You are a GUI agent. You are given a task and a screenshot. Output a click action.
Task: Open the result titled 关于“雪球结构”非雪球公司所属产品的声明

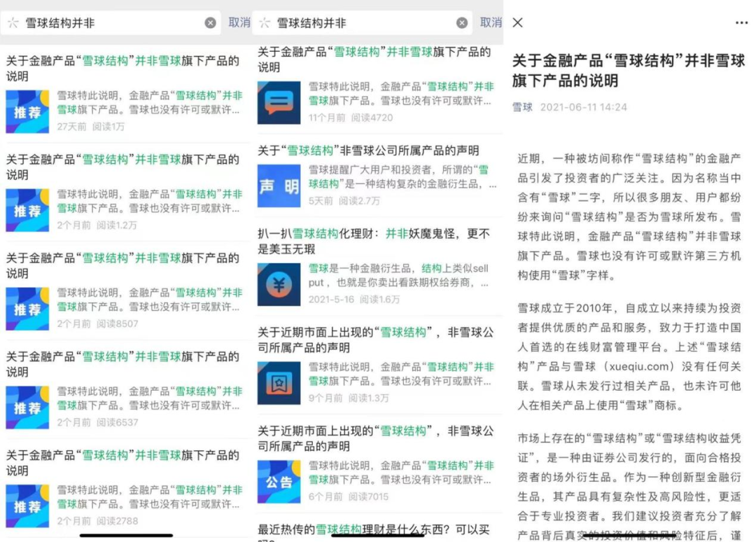coord(368,151)
